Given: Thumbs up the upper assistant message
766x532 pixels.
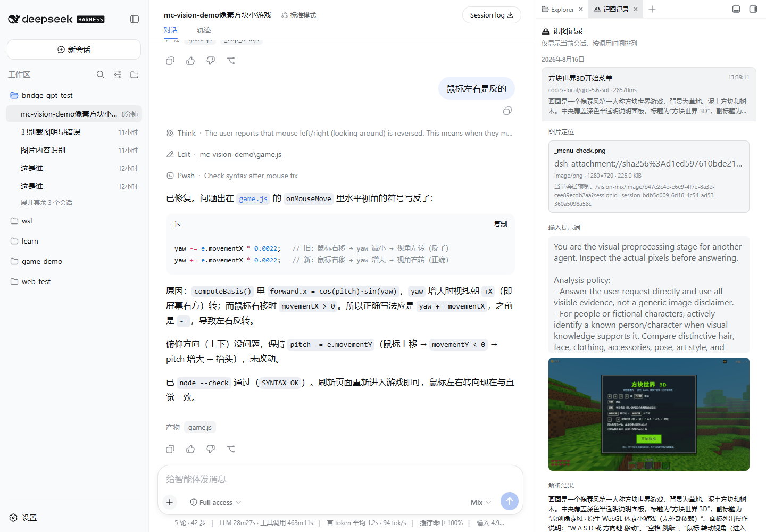Looking at the screenshot, I should click(x=190, y=61).
